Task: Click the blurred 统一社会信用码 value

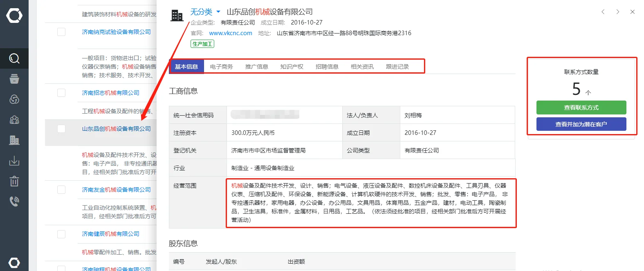Action: 265,114
